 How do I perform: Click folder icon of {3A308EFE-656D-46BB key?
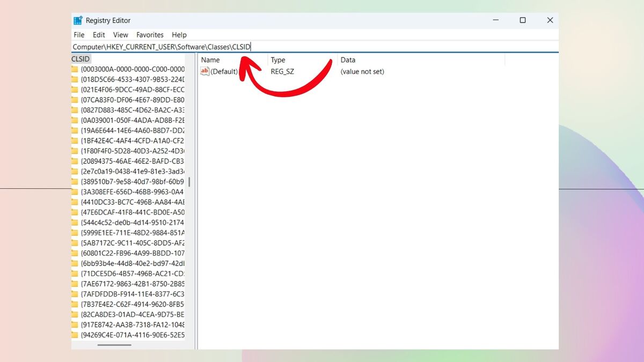pos(75,191)
